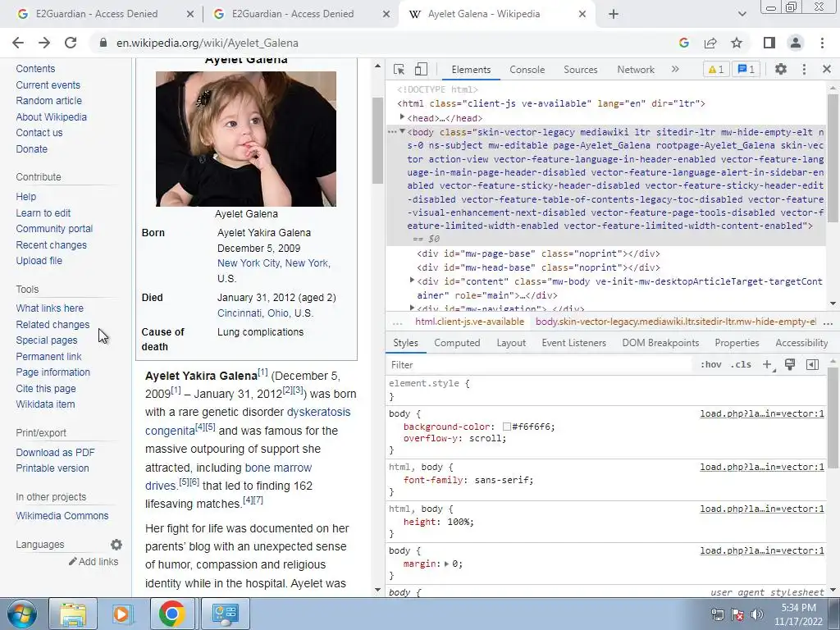Open the New York City link
Screen dimensions: 840x630
(x=249, y=263)
